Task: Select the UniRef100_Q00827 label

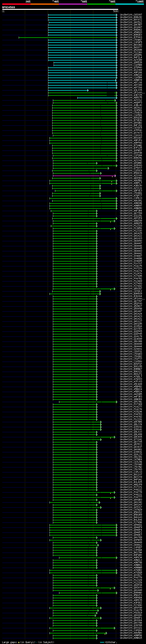Action: coord(131,575)
